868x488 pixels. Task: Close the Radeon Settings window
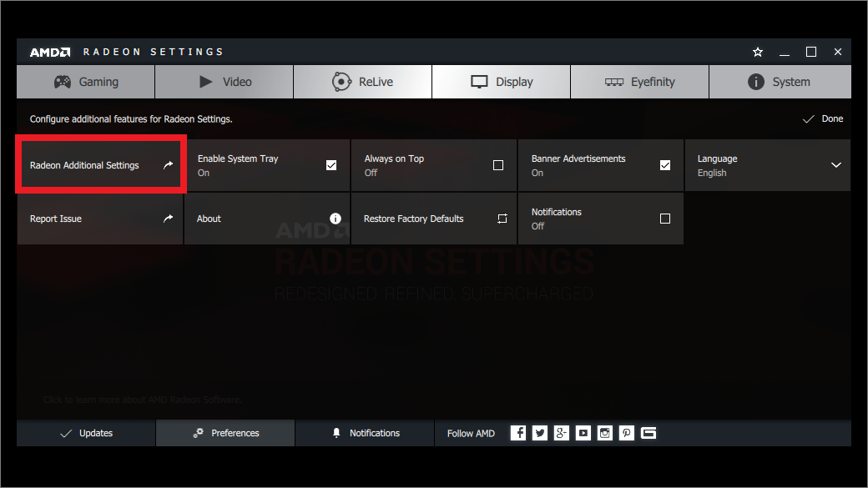(x=838, y=52)
